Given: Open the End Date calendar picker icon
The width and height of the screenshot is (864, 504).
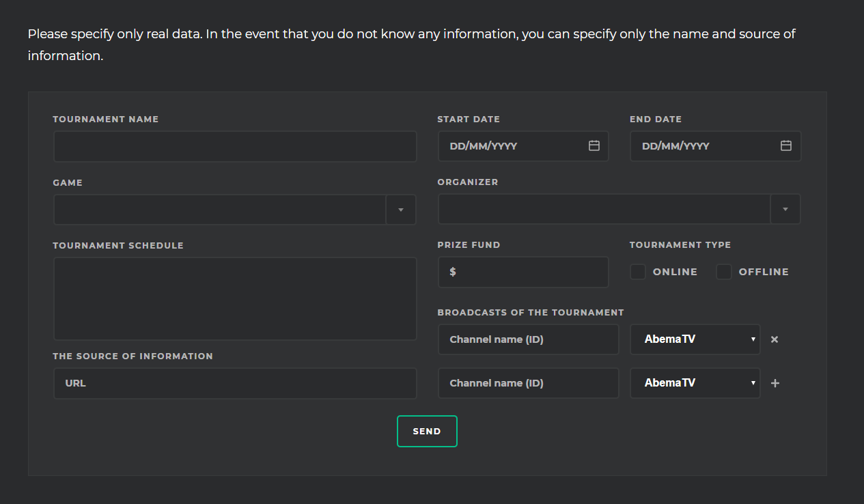Looking at the screenshot, I should (785, 146).
